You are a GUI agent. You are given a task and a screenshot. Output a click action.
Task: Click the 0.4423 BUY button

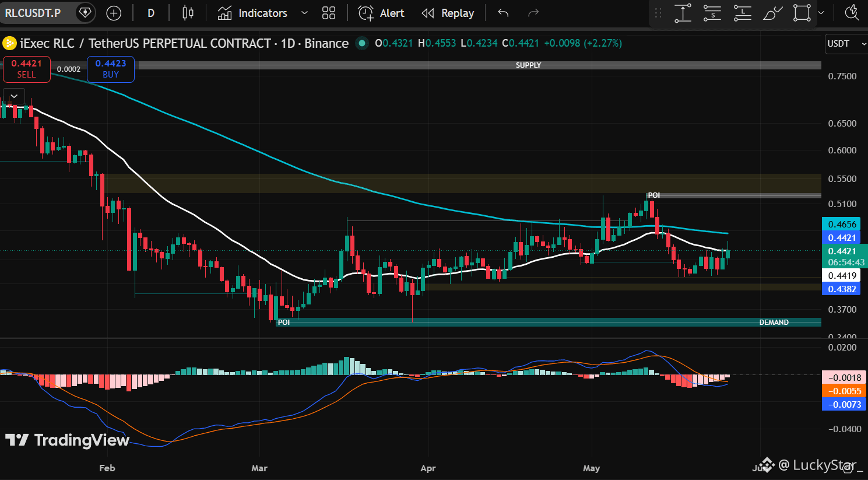[111, 69]
